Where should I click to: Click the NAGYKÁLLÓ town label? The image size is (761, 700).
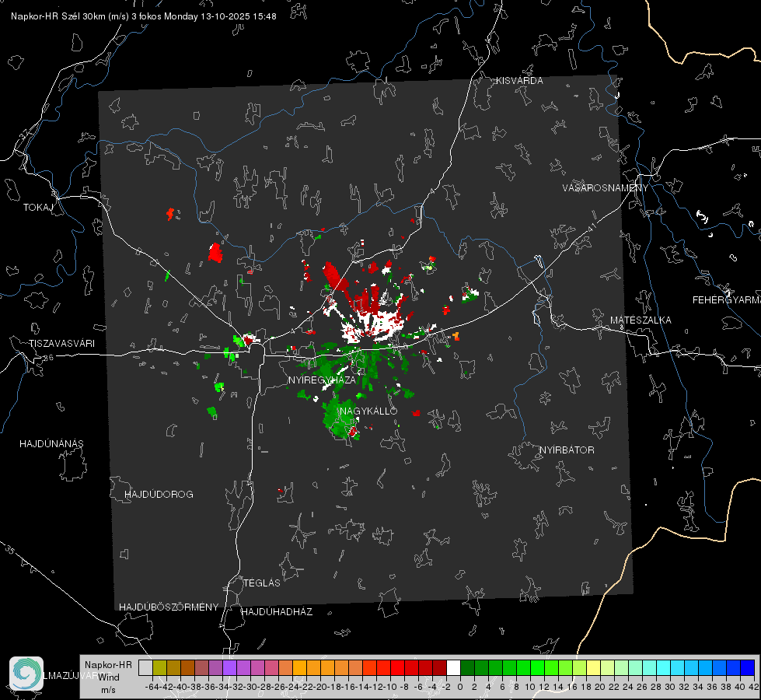(x=368, y=411)
